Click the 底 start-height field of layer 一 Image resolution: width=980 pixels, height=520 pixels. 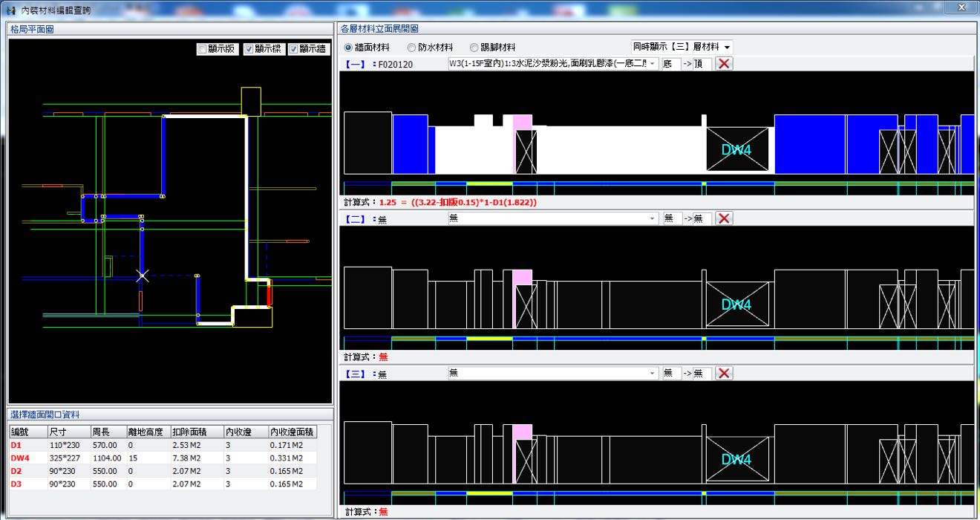point(670,64)
